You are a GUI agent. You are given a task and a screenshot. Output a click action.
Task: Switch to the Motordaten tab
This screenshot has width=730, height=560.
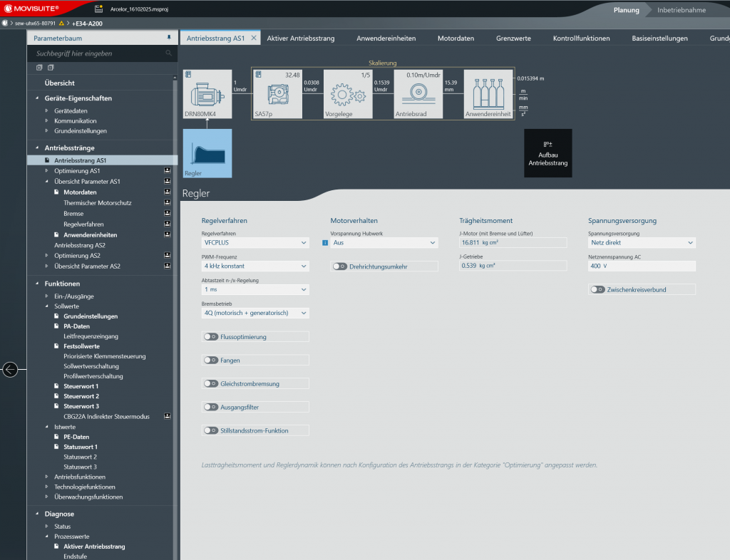pos(456,38)
